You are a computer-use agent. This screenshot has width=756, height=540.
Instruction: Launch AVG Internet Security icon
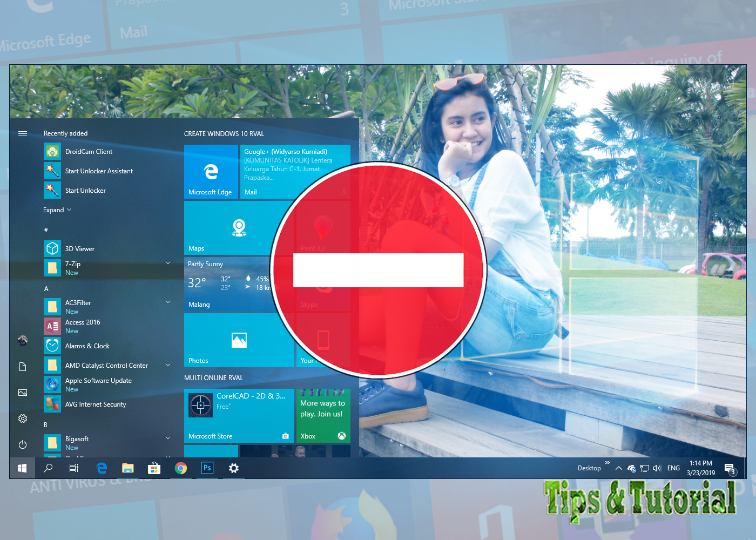click(52, 404)
